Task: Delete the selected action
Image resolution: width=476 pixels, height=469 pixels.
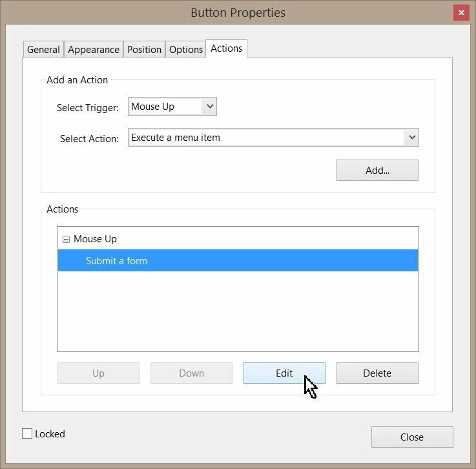Action: 377,373
